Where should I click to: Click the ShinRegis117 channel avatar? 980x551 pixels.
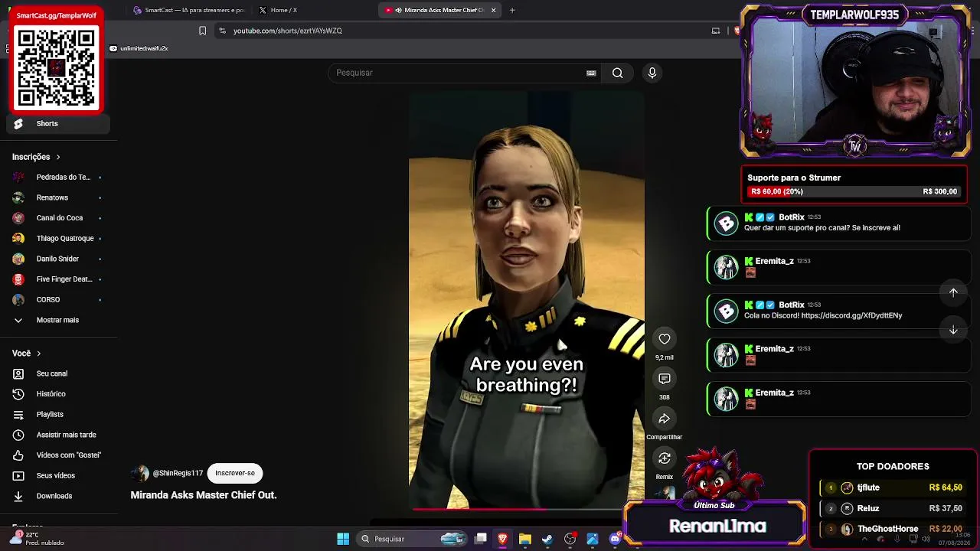point(140,474)
